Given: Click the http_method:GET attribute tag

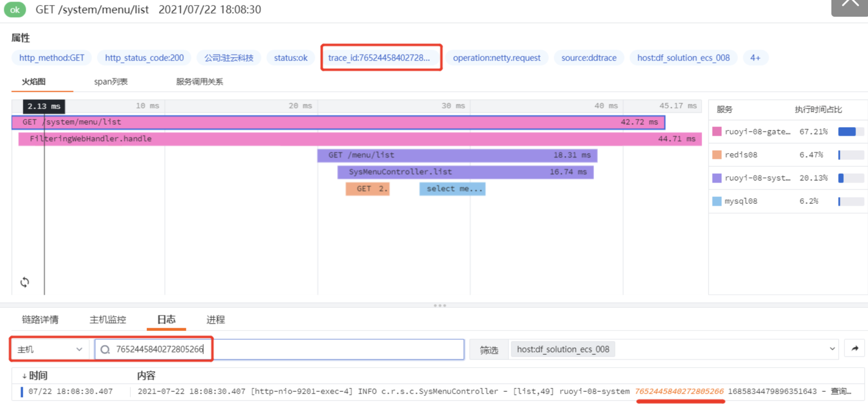Looking at the screenshot, I should (52, 58).
